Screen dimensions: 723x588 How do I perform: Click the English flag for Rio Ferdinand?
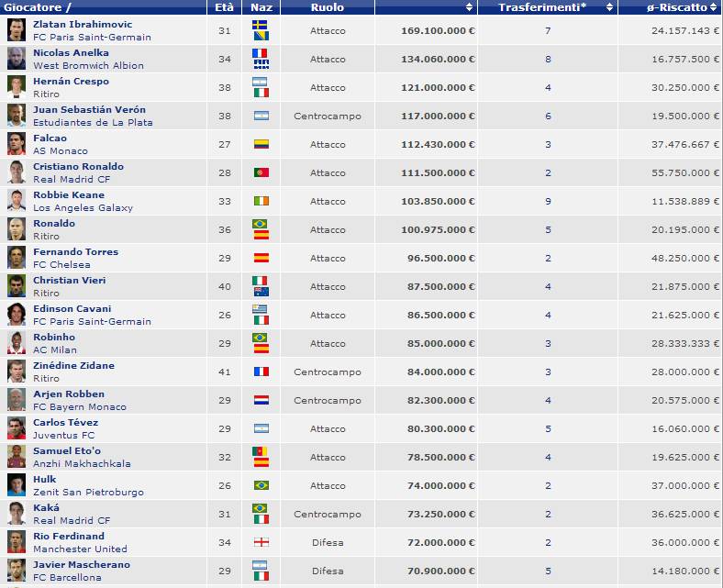coord(261,542)
